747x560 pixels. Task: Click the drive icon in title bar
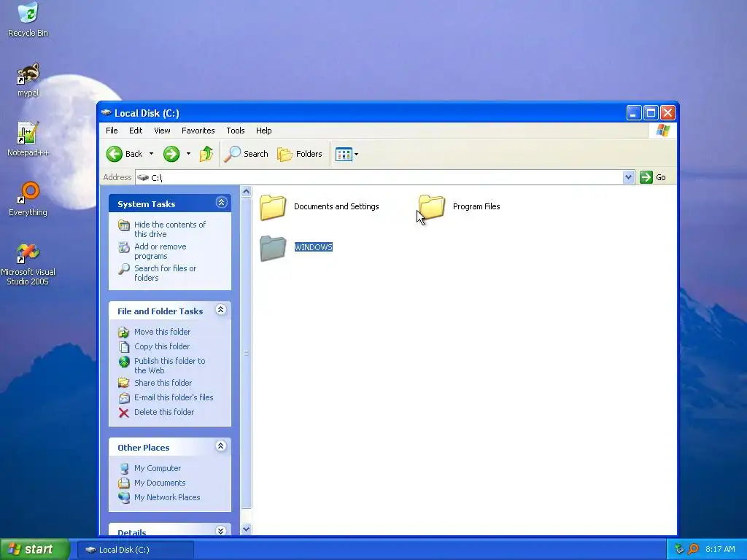click(106, 113)
